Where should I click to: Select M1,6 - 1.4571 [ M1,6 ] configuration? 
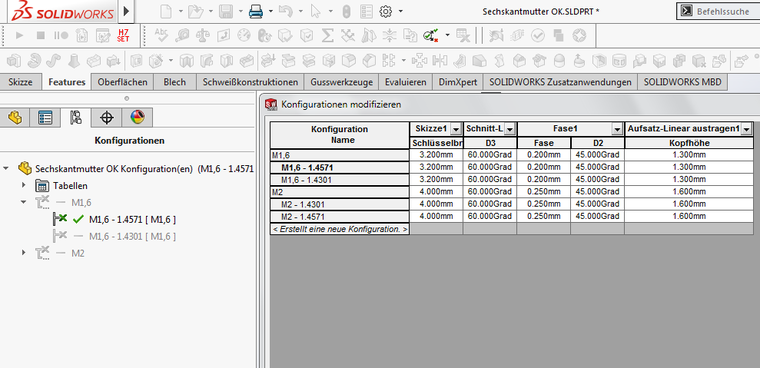point(132,219)
